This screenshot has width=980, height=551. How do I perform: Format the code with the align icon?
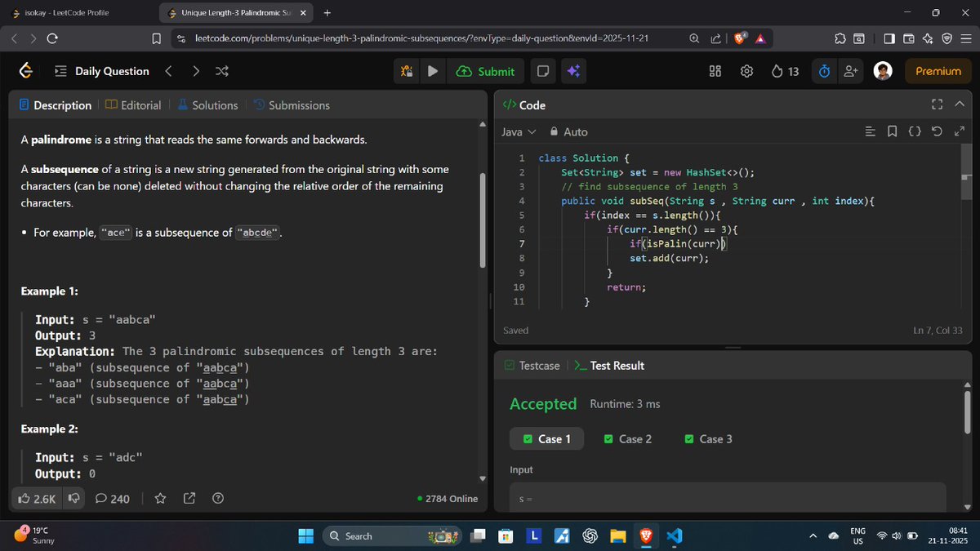point(870,131)
